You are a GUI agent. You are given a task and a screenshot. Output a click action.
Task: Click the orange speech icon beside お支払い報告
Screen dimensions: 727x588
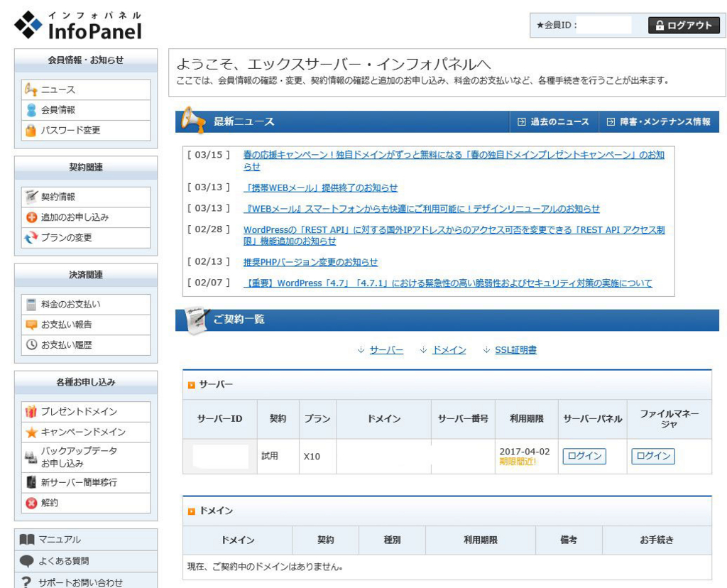pos(31,325)
